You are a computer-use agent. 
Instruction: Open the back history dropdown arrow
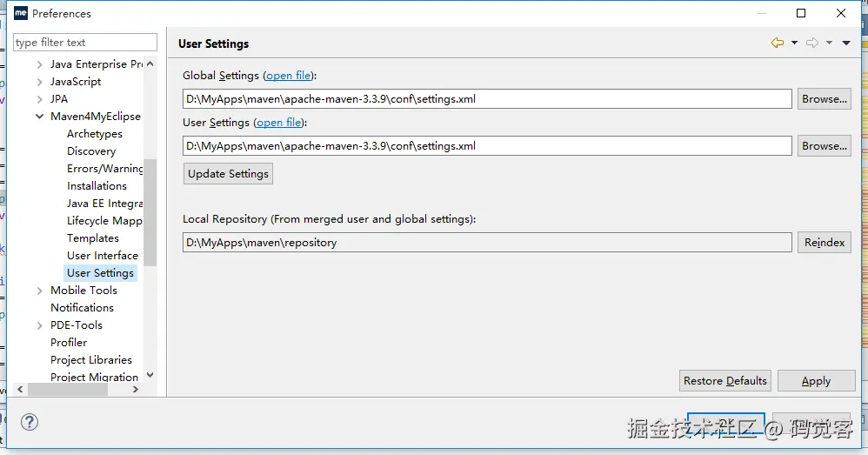pos(794,43)
